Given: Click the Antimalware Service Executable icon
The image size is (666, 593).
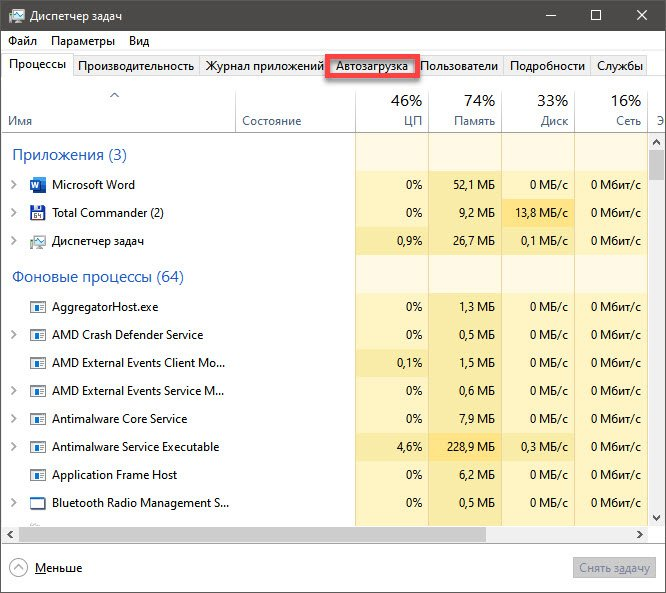Looking at the screenshot, I should coord(37,447).
